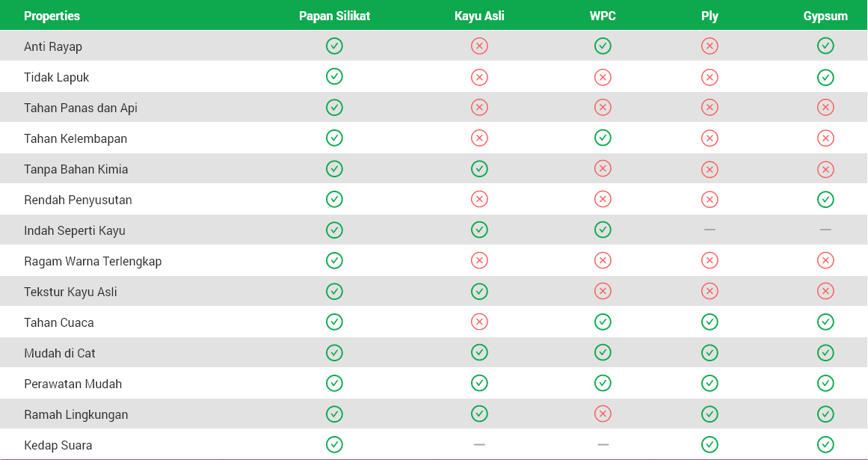Click the Mudah di Cat row label

[x=60, y=353]
